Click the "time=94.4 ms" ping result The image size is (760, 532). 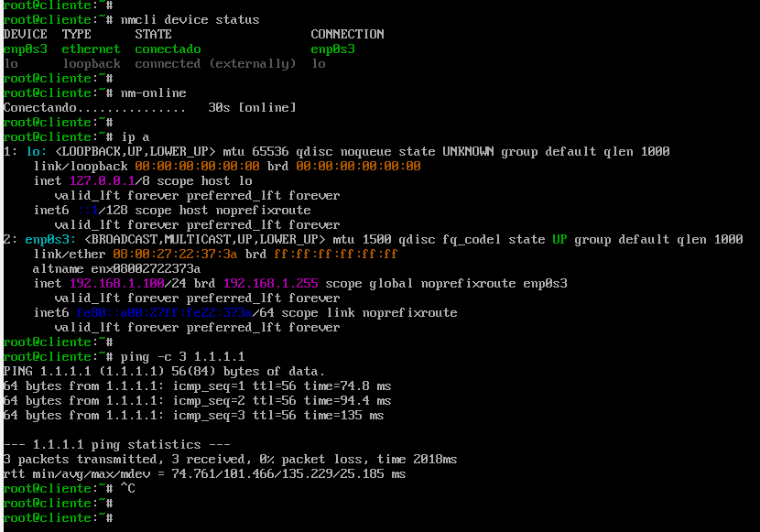(348, 401)
